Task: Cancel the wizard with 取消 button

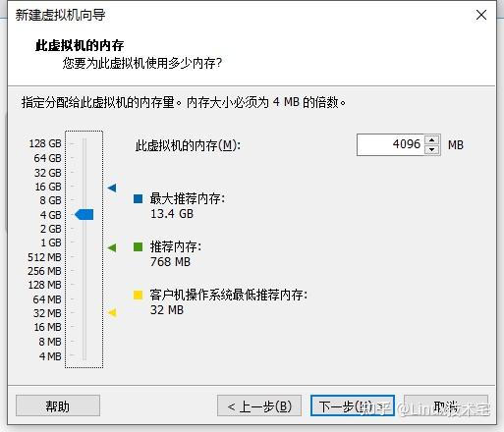Action: 446,405
